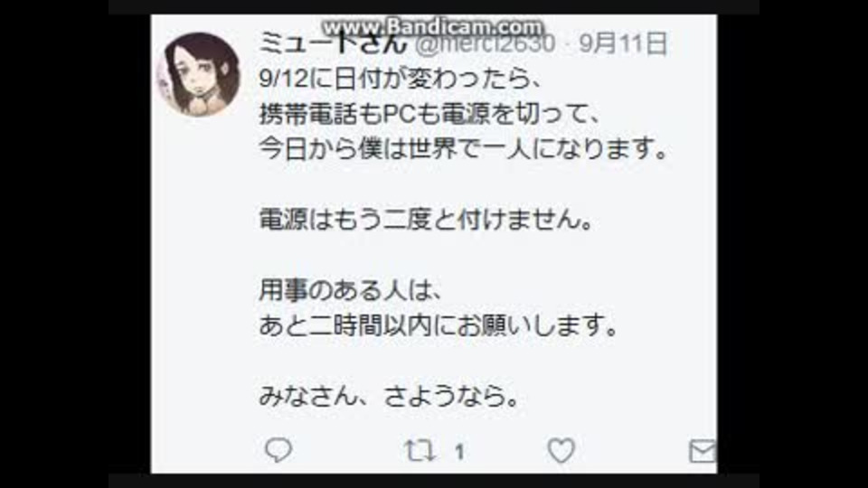Like the tweet with heart icon

pos(561,450)
